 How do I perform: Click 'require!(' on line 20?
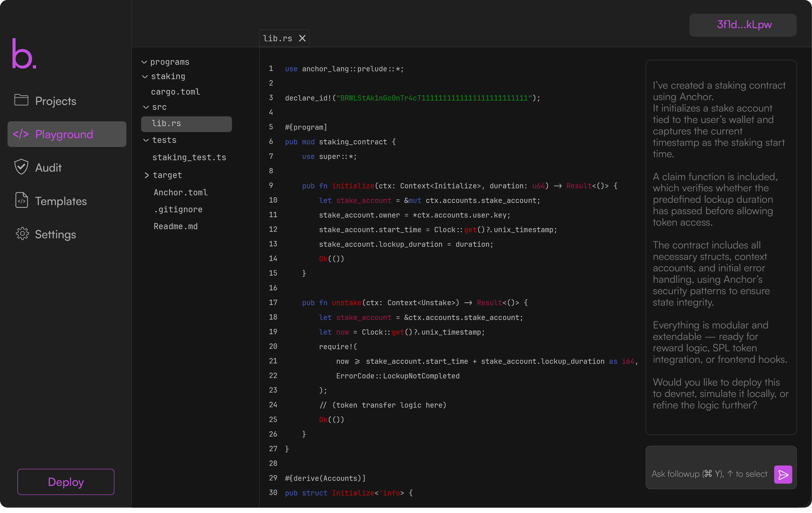338,346
